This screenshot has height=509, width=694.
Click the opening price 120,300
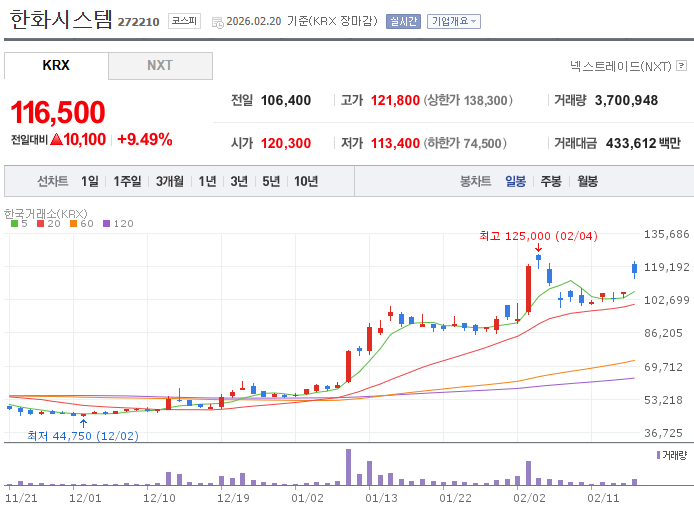pyautogui.click(x=286, y=143)
